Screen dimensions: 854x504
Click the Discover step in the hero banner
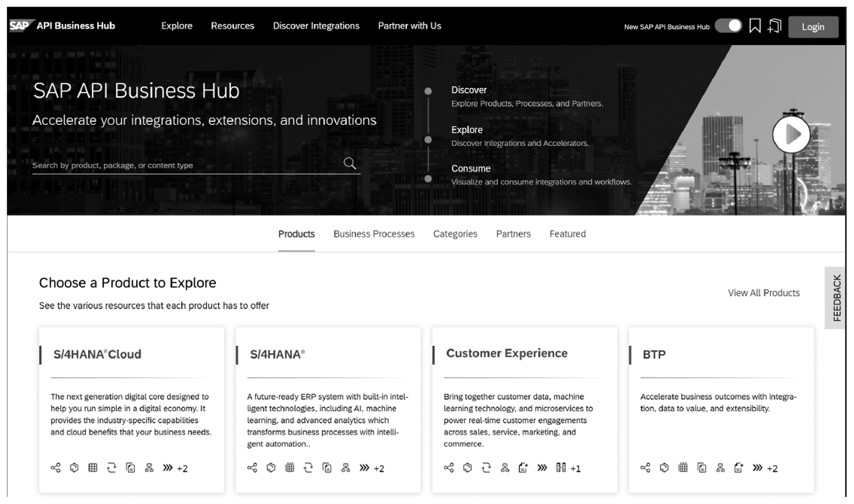pos(469,90)
